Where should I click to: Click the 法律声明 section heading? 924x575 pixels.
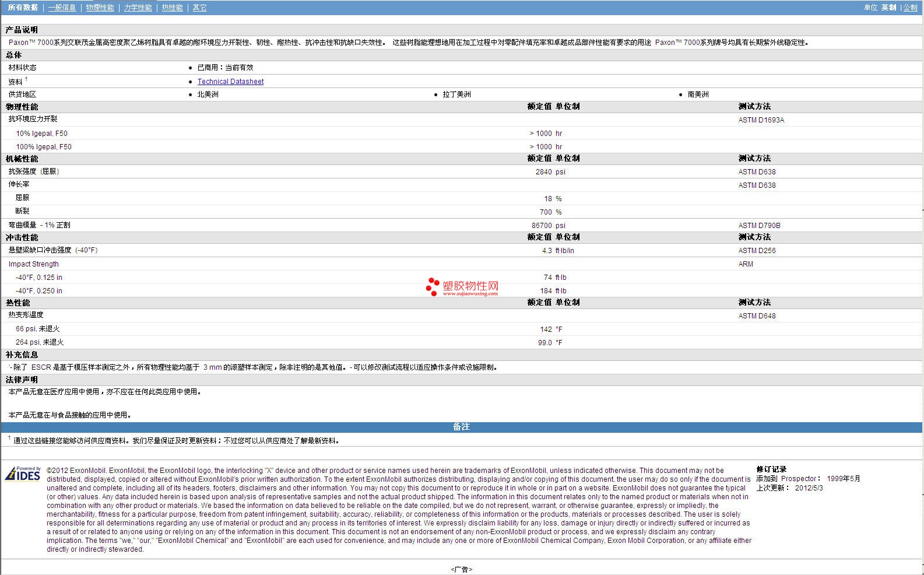[x=22, y=380]
